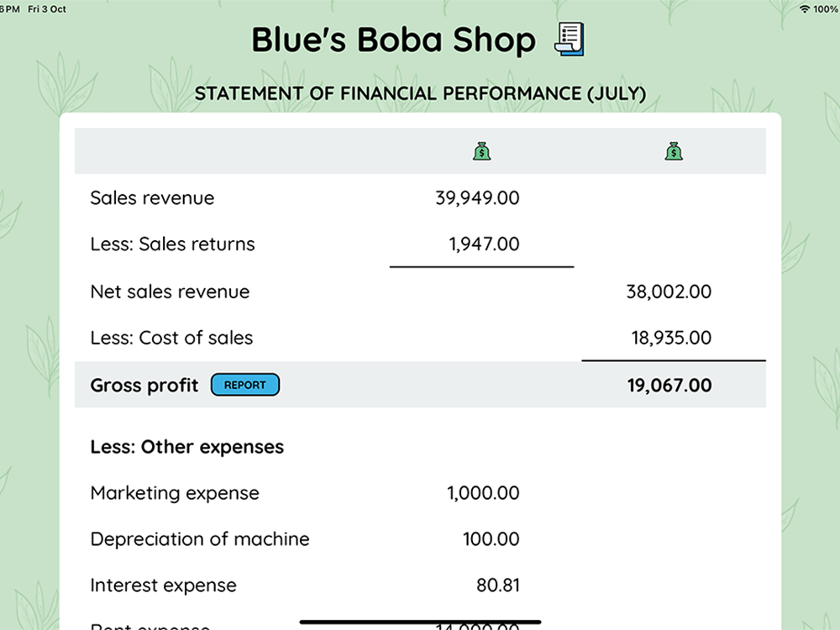The width and height of the screenshot is (840, 630).
Task: Tap the Blue's Boba Shop title
Action: (393, 40)
